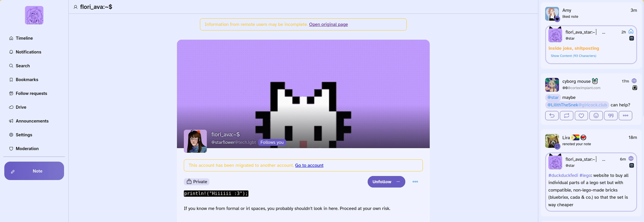This screenshot has height=222, width=644.
Task: Quote cyborg mouse's note
Action: pyautogui.click(x=611, y=116)
